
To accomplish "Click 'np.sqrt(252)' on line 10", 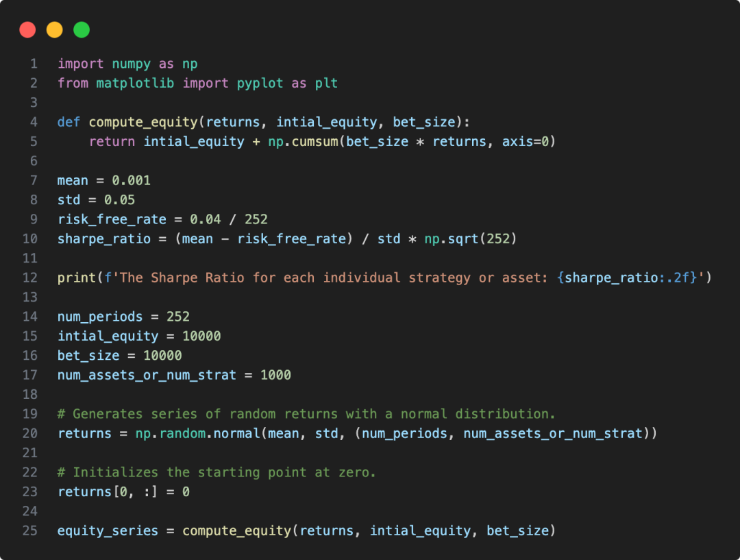I will coord(471,239).
